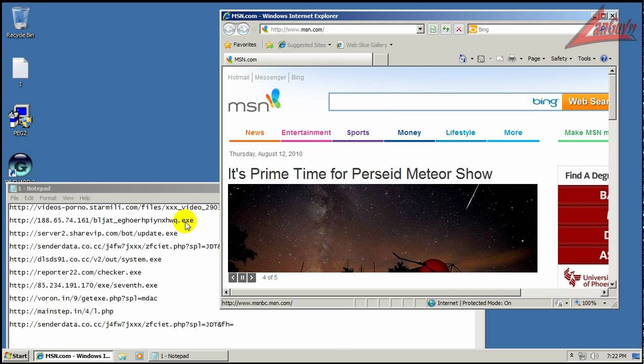Screen dimensions: 644x364
Task: Click the blue Help question mark icon
Action: coord(604,59)
